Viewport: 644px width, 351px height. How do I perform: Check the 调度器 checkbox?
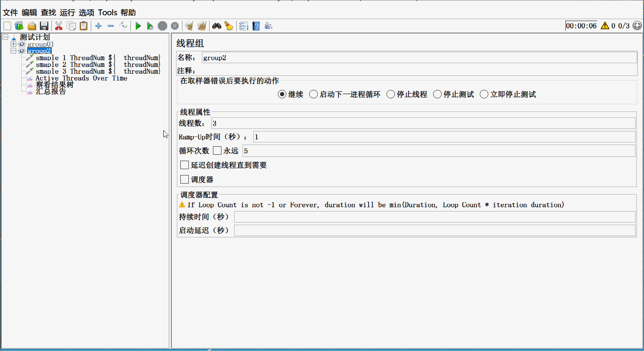(x=184, y=179)
